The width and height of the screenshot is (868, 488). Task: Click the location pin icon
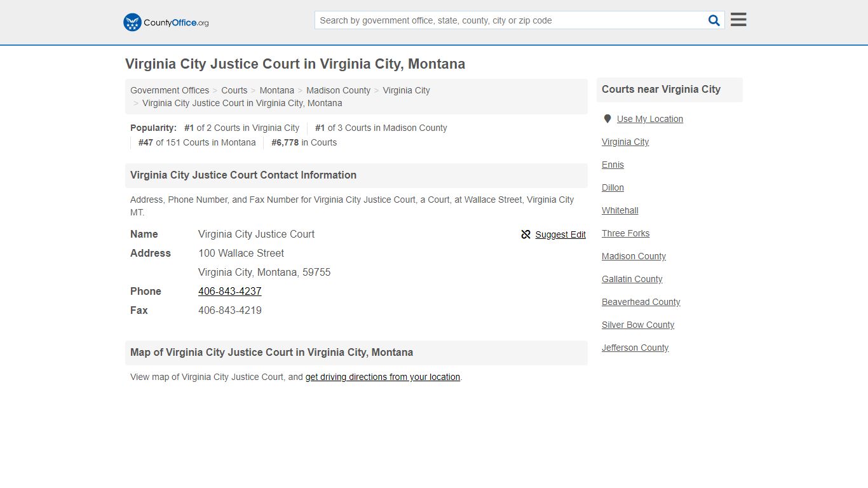tap(607, 119)
